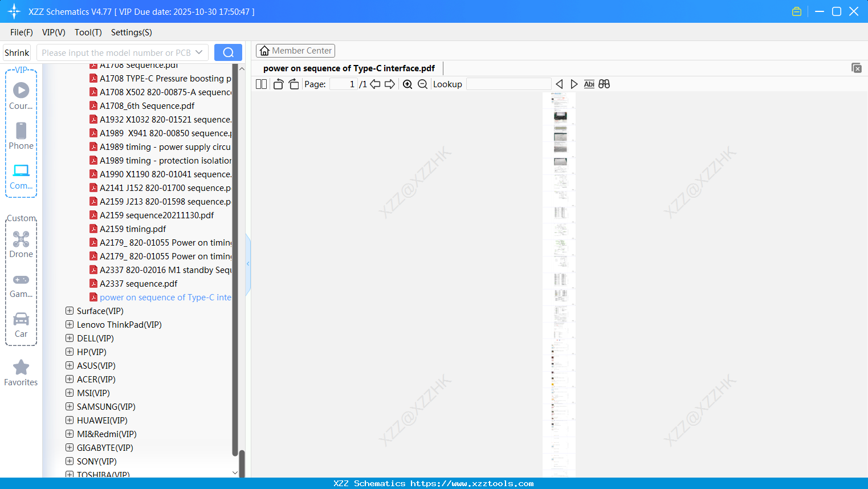Click the binoculars search icon
Screen dimensions: 868x489
(x=604, y=84)
